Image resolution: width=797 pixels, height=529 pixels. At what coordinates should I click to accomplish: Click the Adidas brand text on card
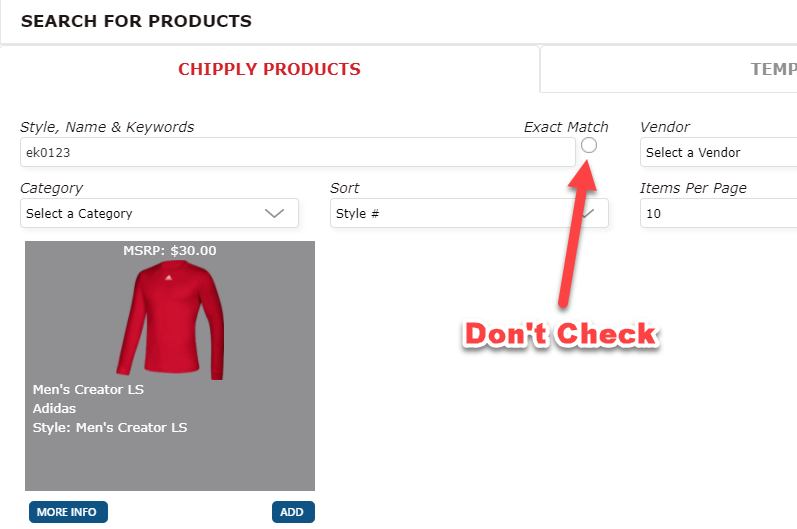(54, 409)
